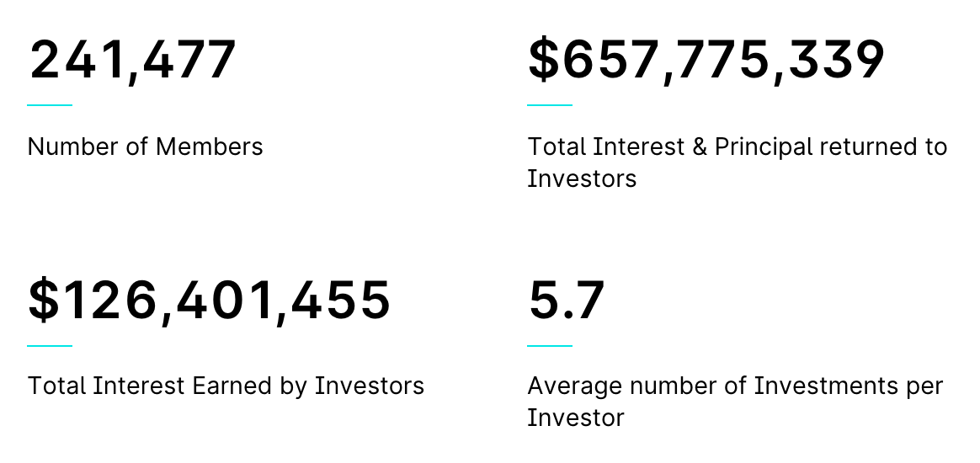
Task: Select Total Interest Earned by Investors label
Action: [x=226, y=386]
